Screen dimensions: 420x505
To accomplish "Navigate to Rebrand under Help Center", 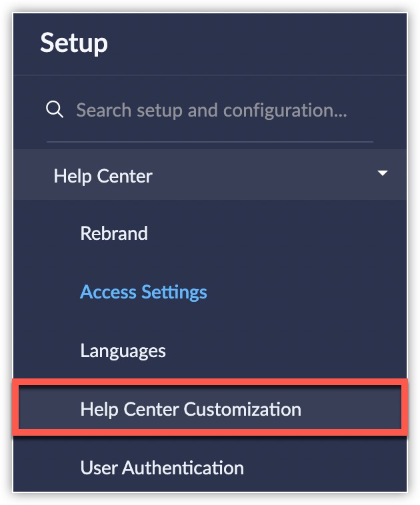I will pos(114,233).
